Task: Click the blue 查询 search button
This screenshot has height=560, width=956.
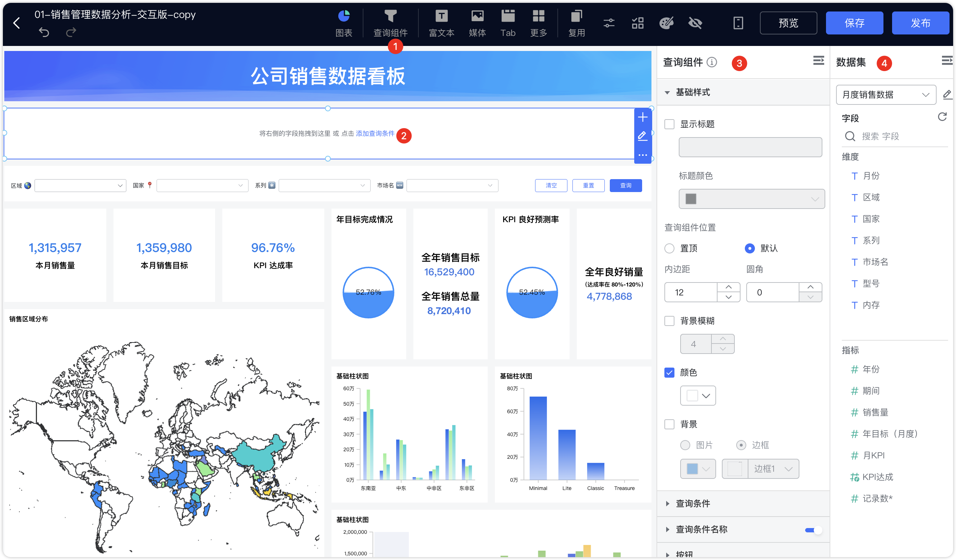Action: point(626,185)
